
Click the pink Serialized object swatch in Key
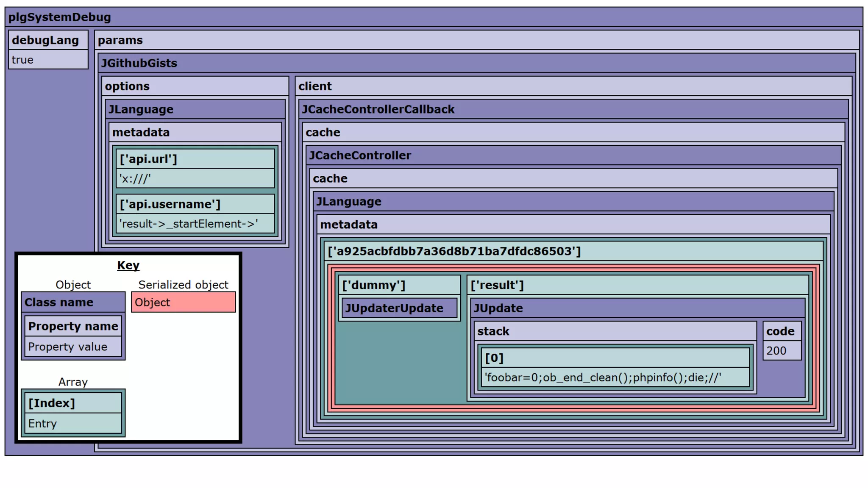[183, 302]
